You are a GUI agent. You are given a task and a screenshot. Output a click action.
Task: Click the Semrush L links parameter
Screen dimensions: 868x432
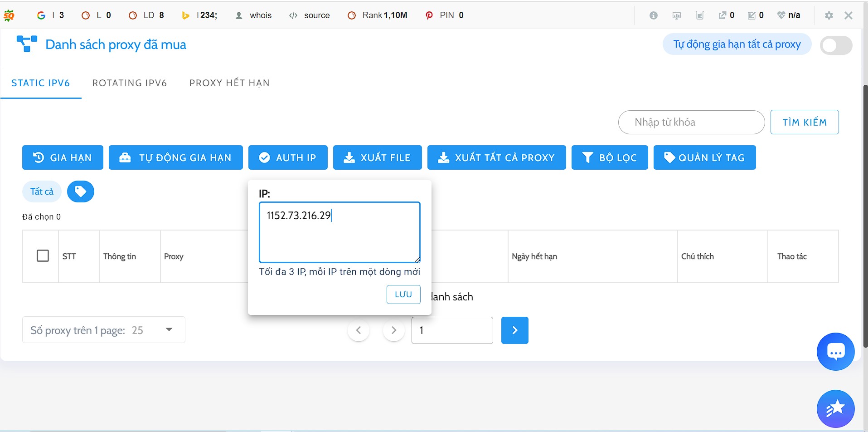pyautogui.click(x=96, y=15)
